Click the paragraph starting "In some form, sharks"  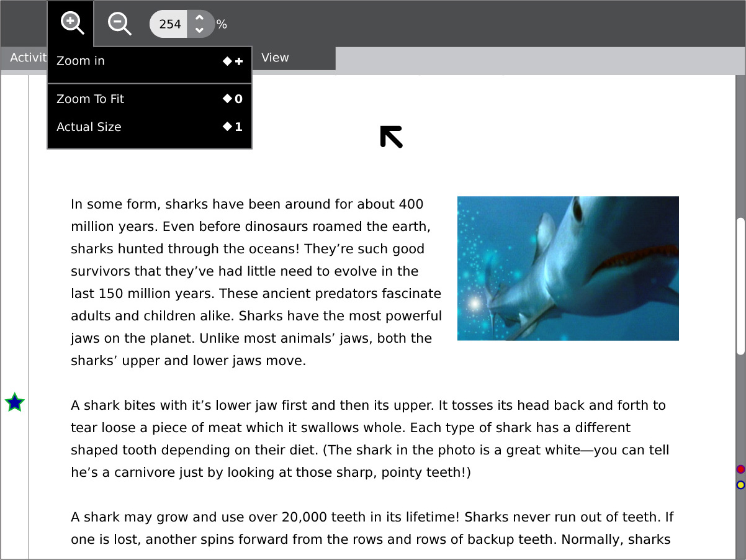pyautogui.click(x=256, y=282)
